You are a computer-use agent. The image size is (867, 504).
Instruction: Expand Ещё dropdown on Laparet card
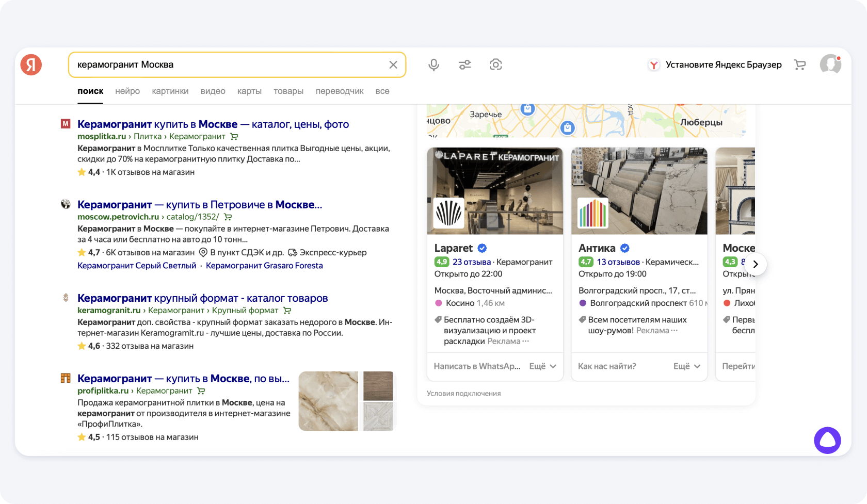pos(542,366)
